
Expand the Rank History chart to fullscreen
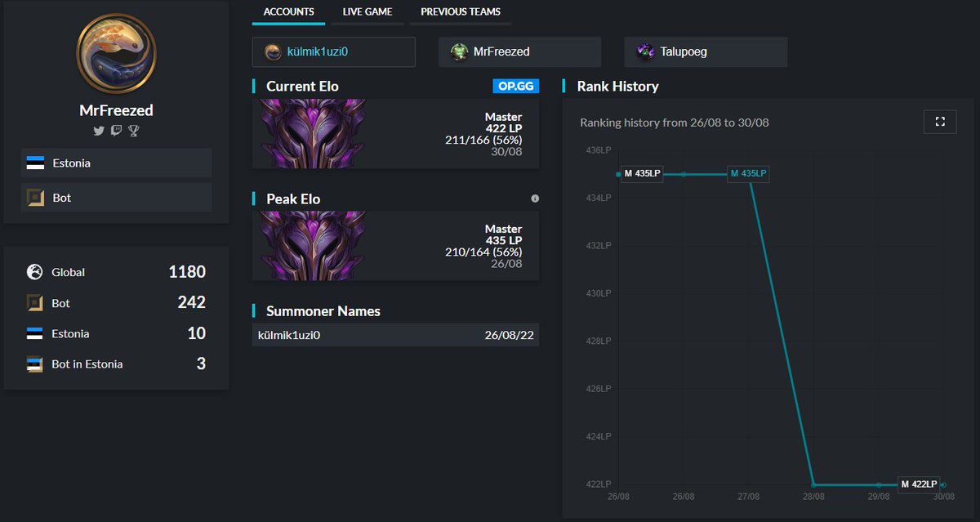(940, 122)
